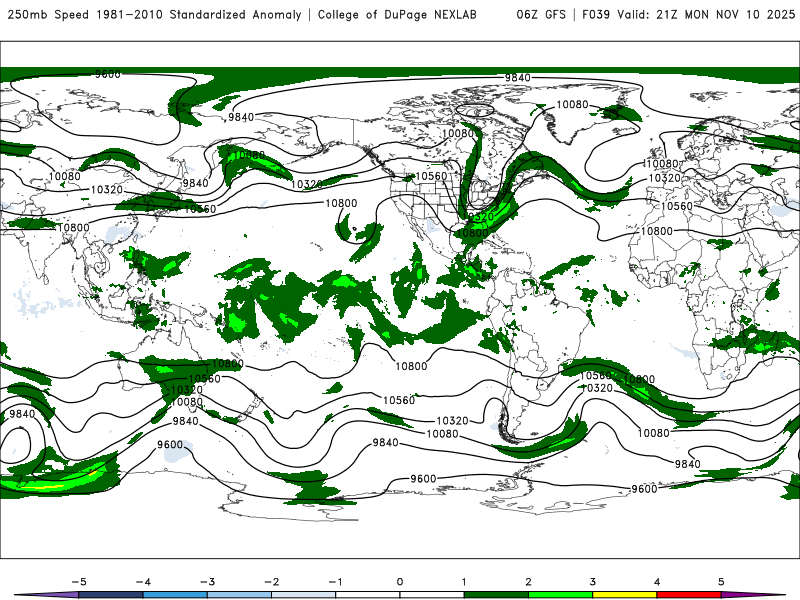
Task: Click the 'F039 Valid: 21Z MON NOV 10 2025' text
Action: [689, 14]
